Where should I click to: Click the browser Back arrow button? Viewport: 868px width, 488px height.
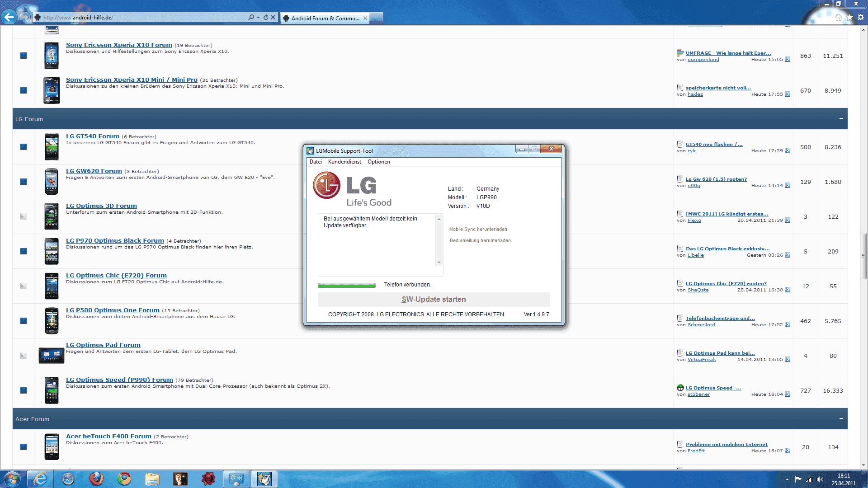9,17
